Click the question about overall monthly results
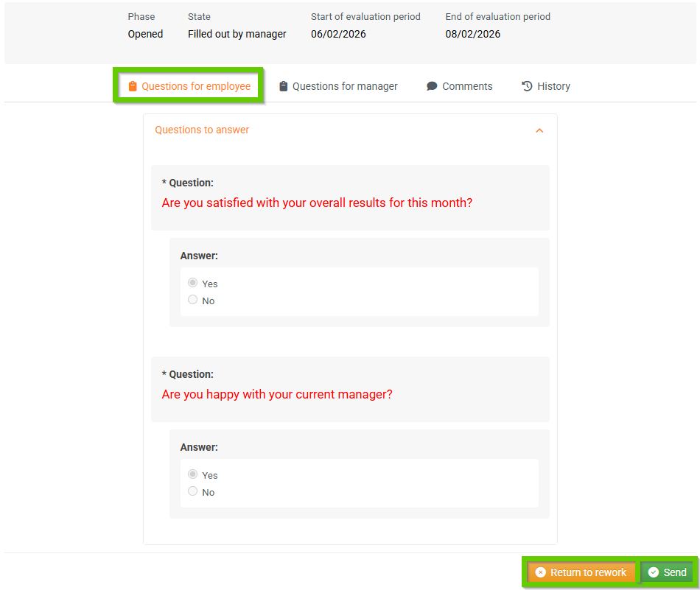Screen dimensions: 700x590 click(317, 203)
